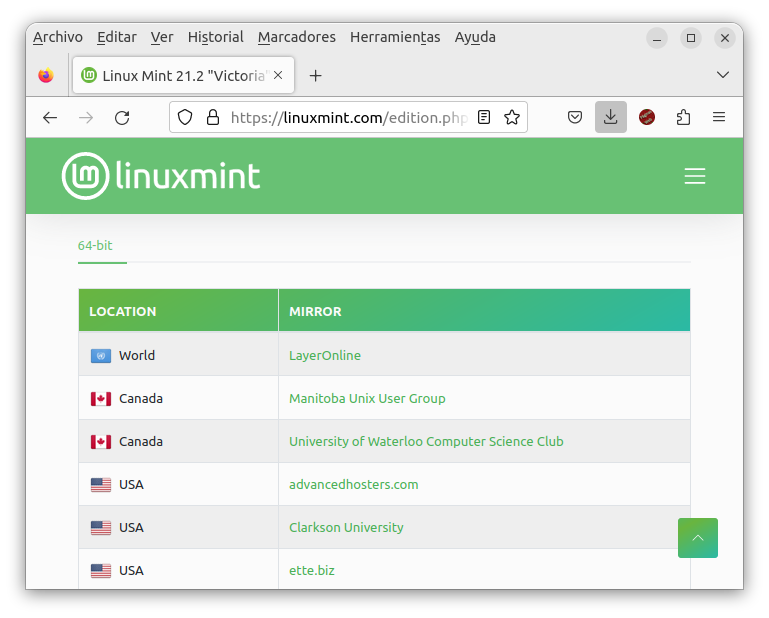This screenshot has width=769, height=618.
Task: Click the tab's Linux Mint favicon
Action: pos(89,75)
